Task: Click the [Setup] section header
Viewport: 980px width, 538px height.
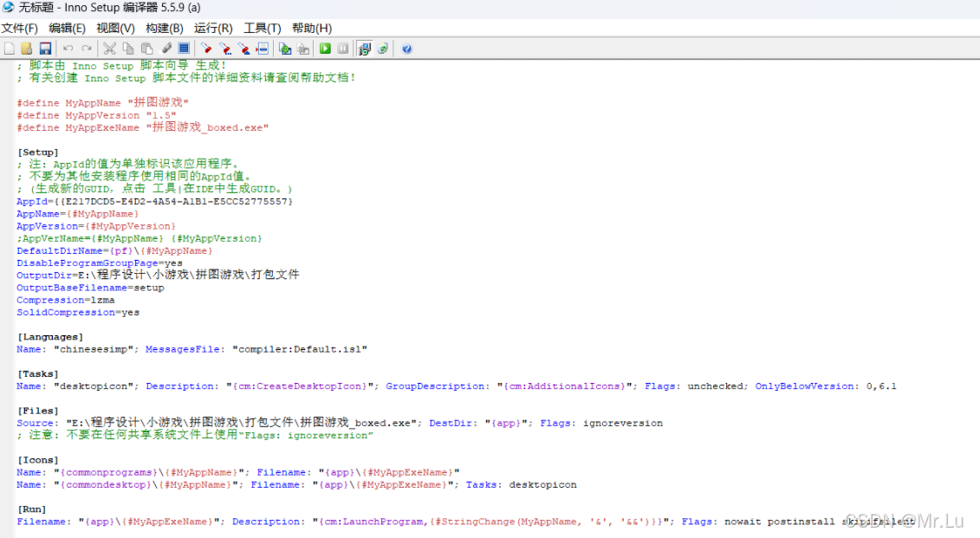Action: pyautogui.click(x=37, y=152)
